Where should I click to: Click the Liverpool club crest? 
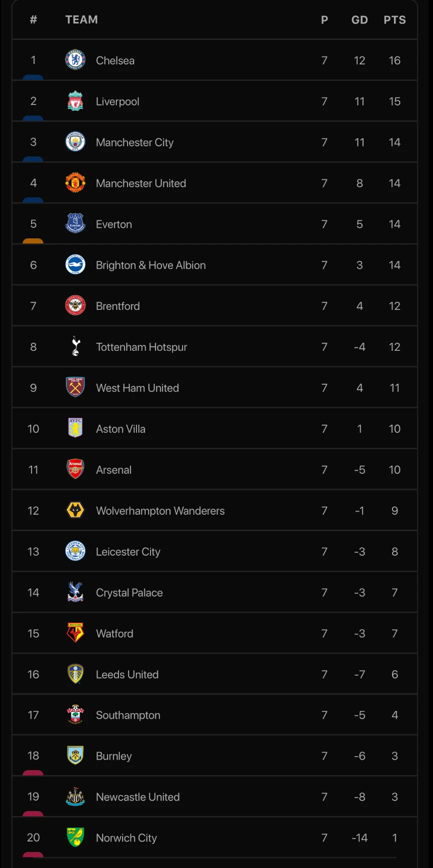pyautogui.click(x=75, y=101)
